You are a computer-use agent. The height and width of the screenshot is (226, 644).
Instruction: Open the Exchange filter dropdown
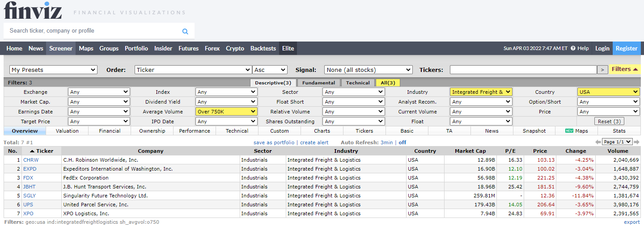[99, 92]
